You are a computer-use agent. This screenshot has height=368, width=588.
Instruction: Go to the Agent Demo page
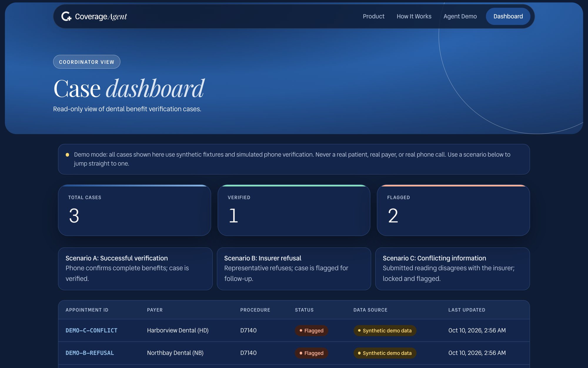[x=460, y=16]
